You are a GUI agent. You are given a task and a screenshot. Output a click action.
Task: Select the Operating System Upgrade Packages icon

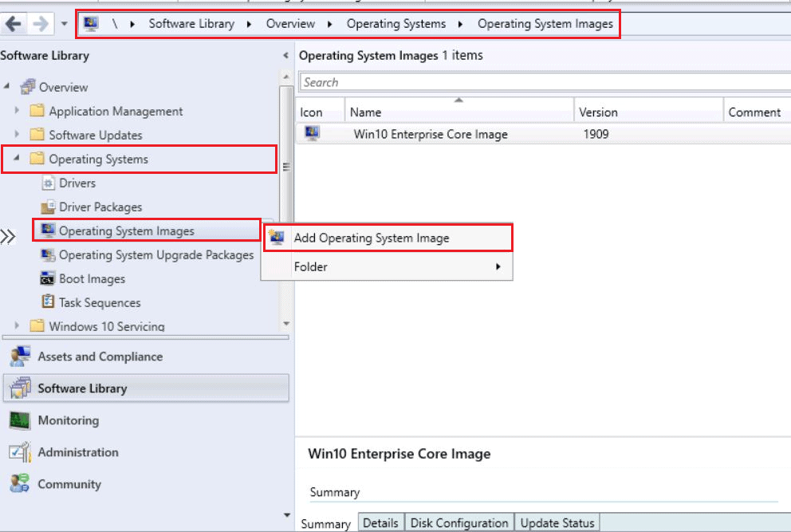48,254
